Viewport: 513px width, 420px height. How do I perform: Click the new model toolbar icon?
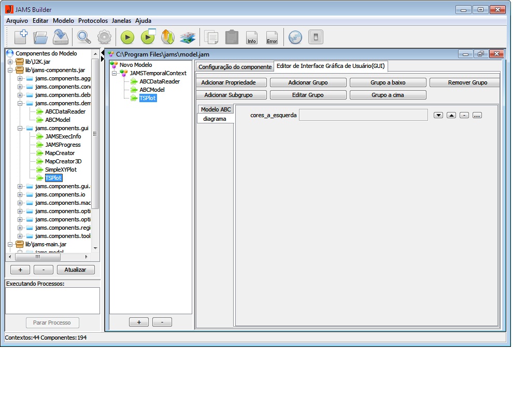click(x=20, y=37)
